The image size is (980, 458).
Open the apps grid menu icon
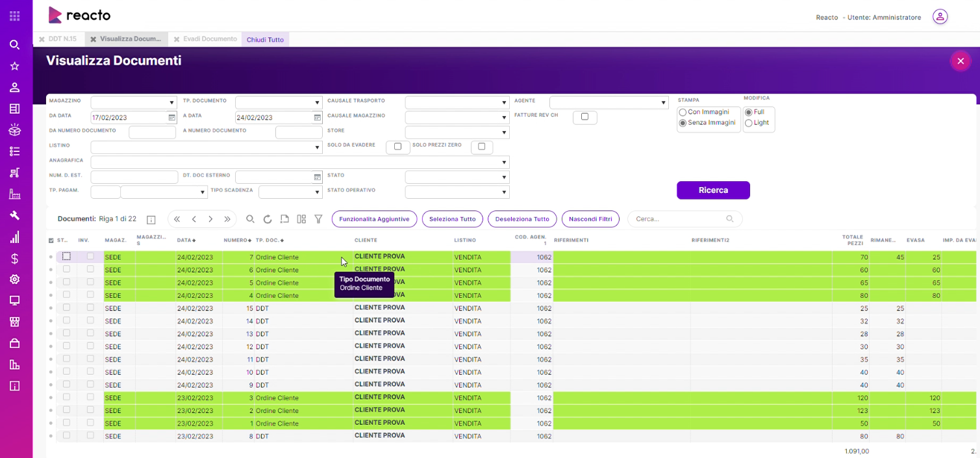[x=14, y=16]
